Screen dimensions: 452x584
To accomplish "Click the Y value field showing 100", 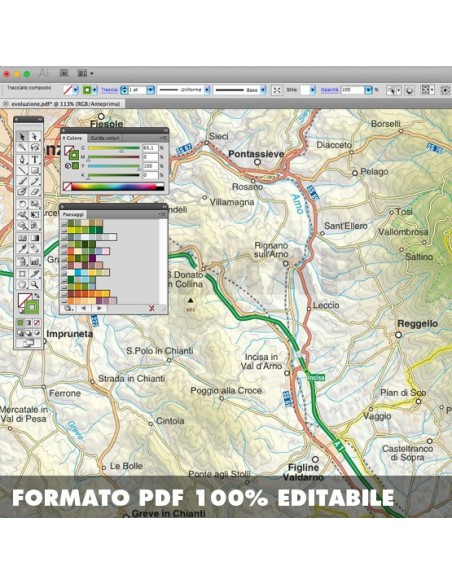I will [150, 166].
